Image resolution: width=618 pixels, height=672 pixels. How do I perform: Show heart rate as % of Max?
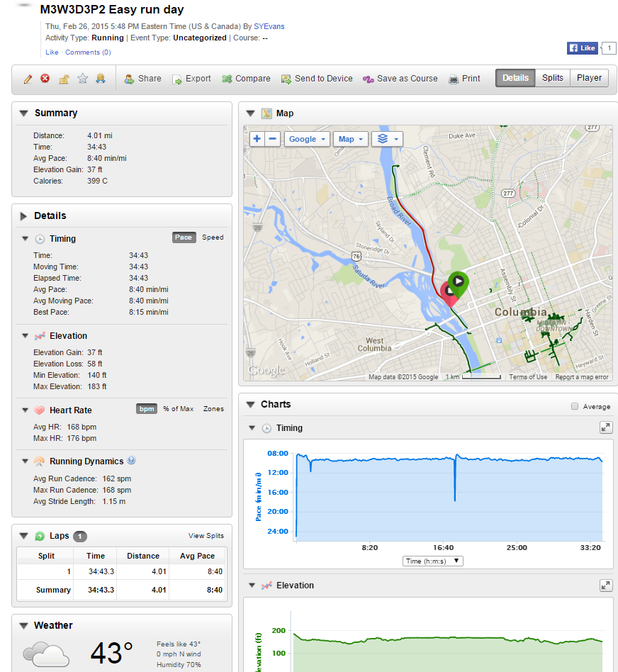[178, 409]
